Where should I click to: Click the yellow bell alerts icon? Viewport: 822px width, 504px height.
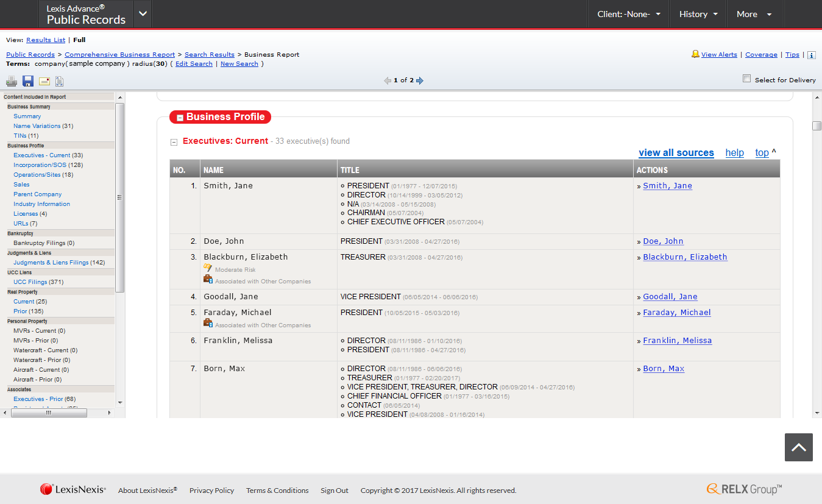click(x=695, y=54)
